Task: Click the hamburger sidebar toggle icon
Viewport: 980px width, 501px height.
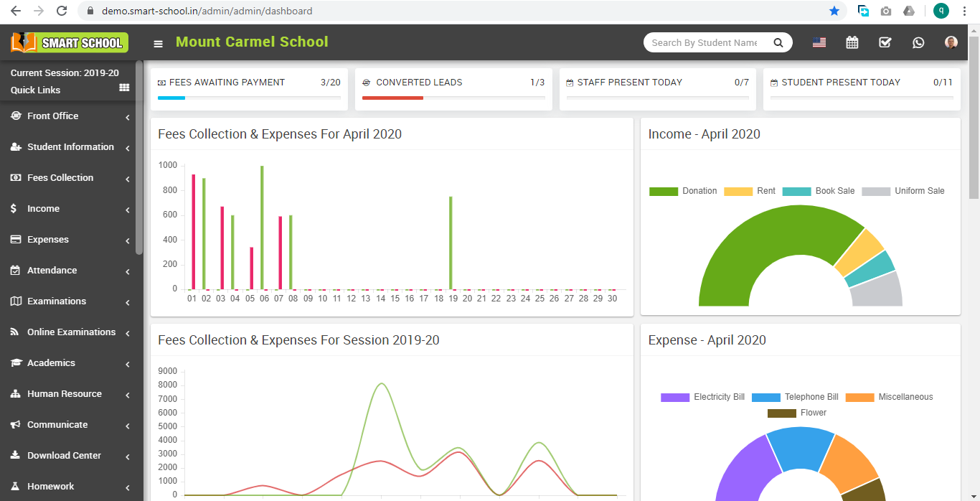Action: 158,44
